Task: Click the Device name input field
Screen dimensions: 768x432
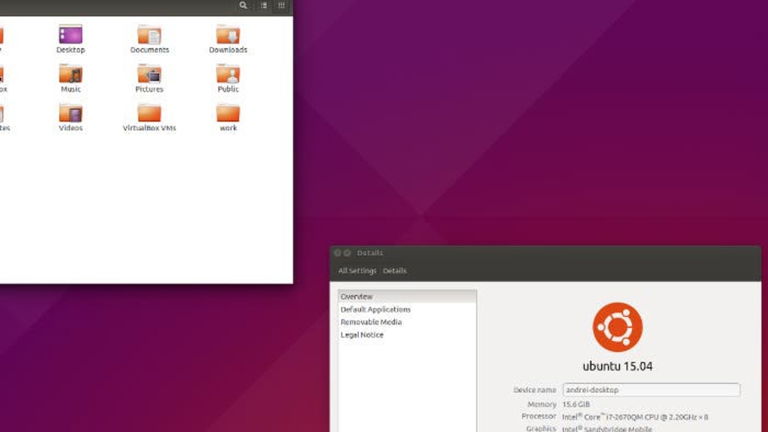Action: (651, 390)
